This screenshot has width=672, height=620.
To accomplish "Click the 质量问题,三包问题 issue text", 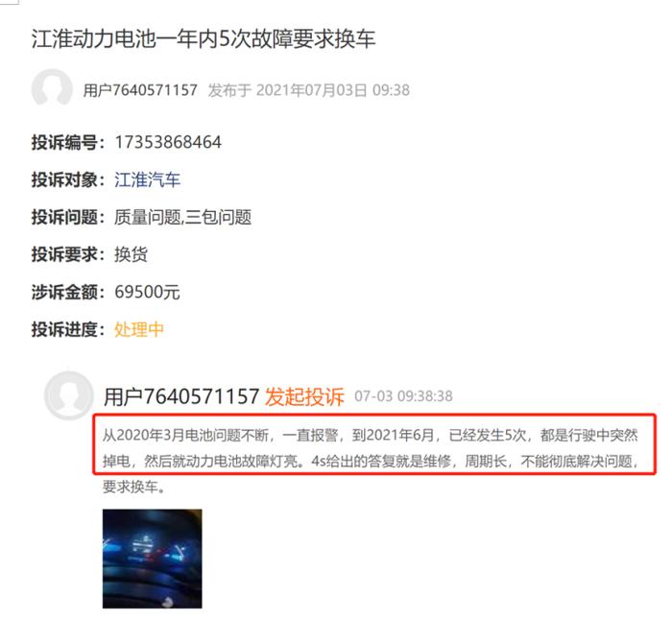I will click(182, 217).
